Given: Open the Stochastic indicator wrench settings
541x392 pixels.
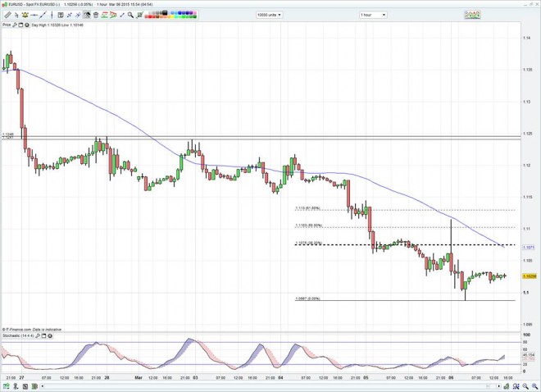Looking at the screenshot, I should (x=39, y=336).
